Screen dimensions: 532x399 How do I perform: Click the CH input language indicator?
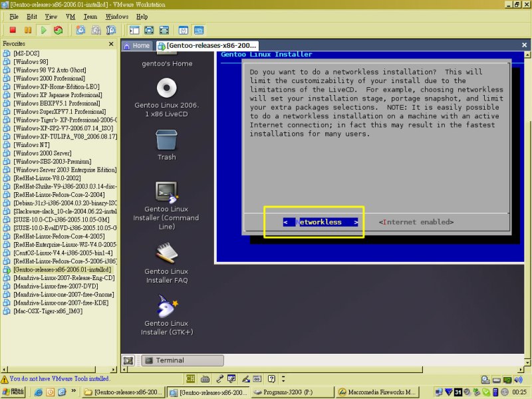[190, 378]
